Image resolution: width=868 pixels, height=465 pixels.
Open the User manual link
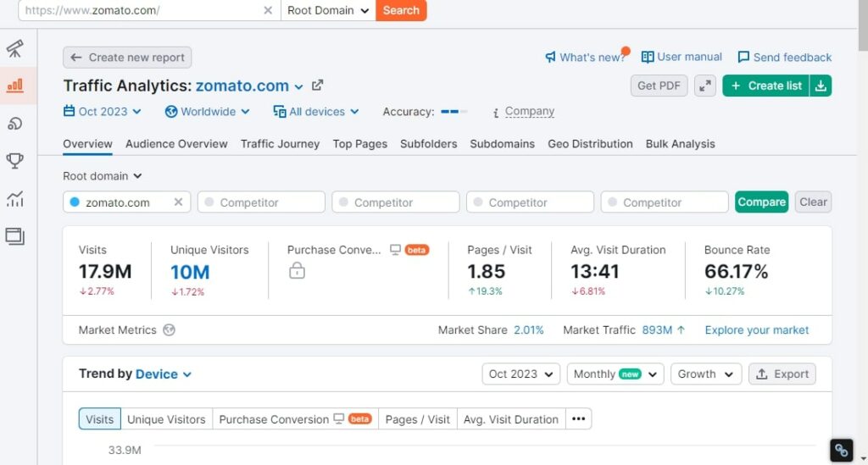click(x=682, y=57)
